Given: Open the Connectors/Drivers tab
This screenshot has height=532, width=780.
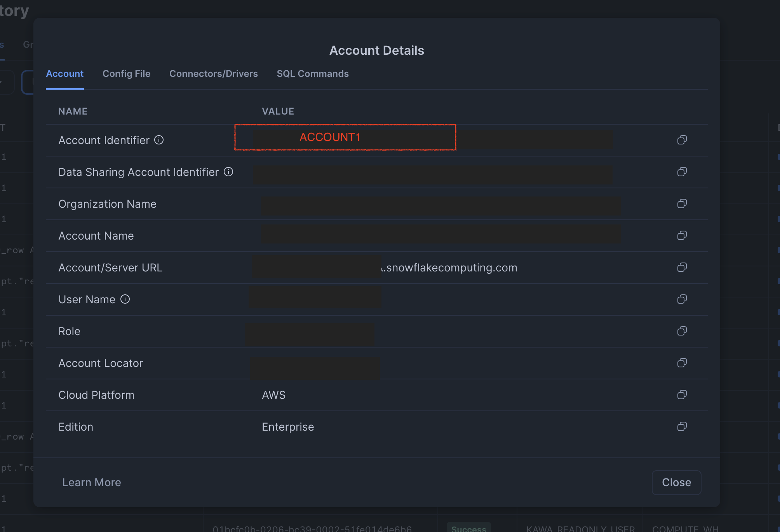Looking at the screenshot, I should point(213,74).
